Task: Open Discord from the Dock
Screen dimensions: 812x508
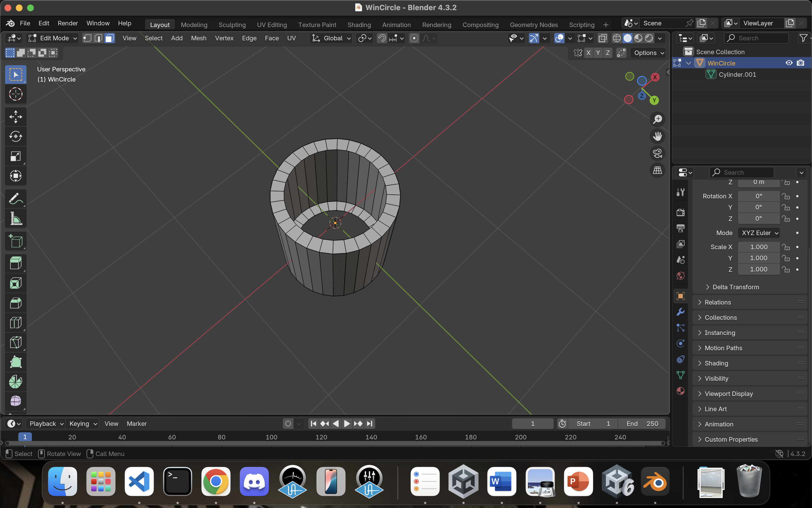Action: [x=254, y=481]
